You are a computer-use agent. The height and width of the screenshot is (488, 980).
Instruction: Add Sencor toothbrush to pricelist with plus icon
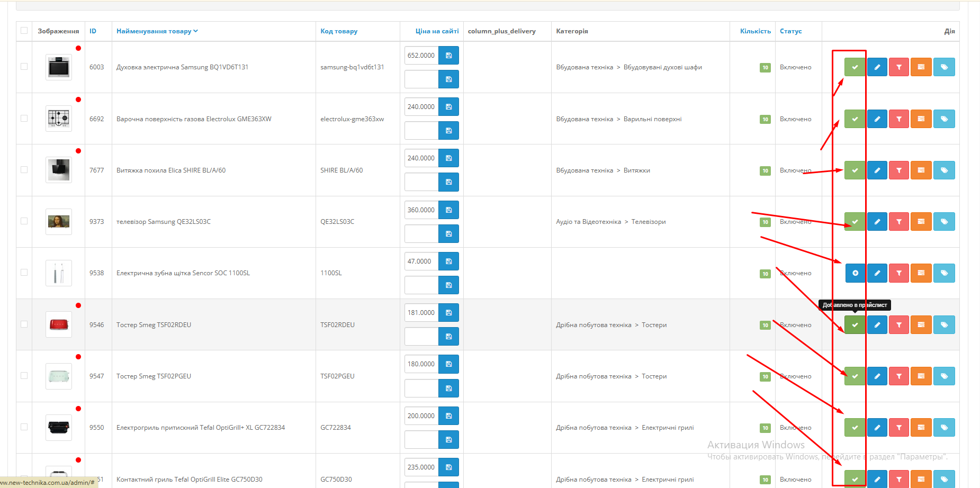coord(855,273)
